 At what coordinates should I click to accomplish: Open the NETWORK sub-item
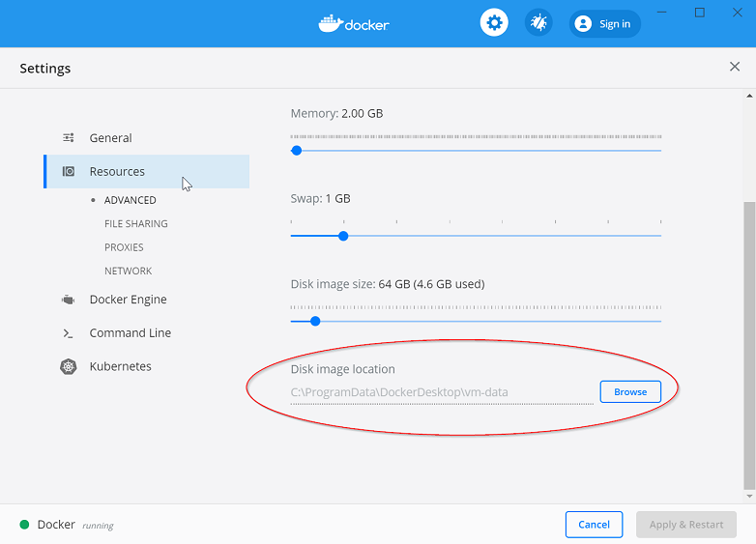coord(129,271)
